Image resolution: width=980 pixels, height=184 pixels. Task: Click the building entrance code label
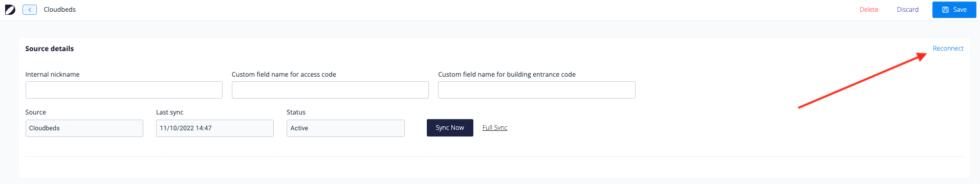[x=507, y=75]
